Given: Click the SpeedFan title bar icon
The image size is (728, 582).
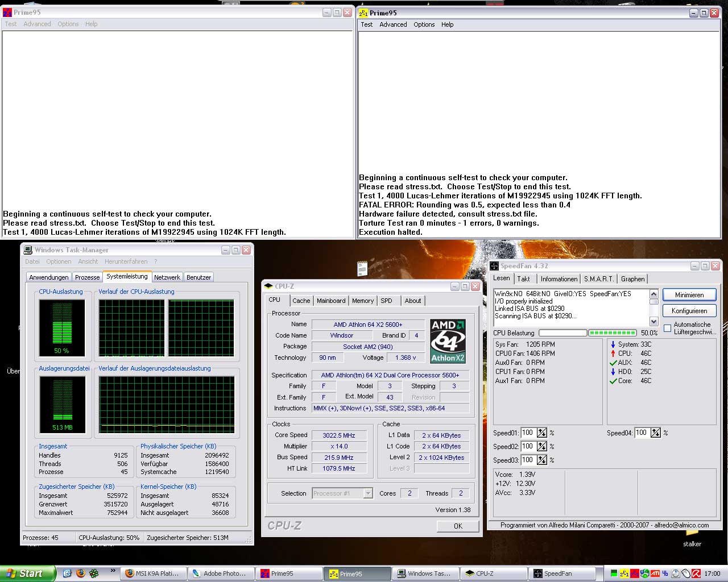Looking at the screenshot, I should pos(494,265).
